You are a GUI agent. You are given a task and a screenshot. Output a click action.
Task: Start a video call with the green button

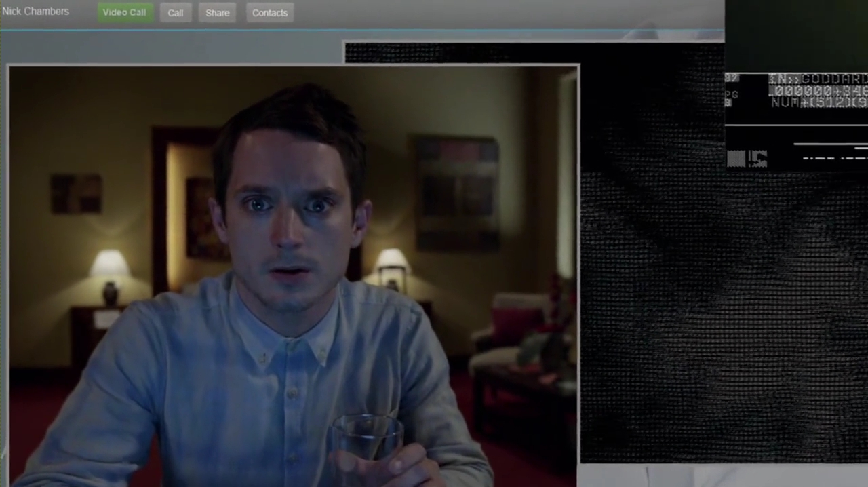[125, 13]
